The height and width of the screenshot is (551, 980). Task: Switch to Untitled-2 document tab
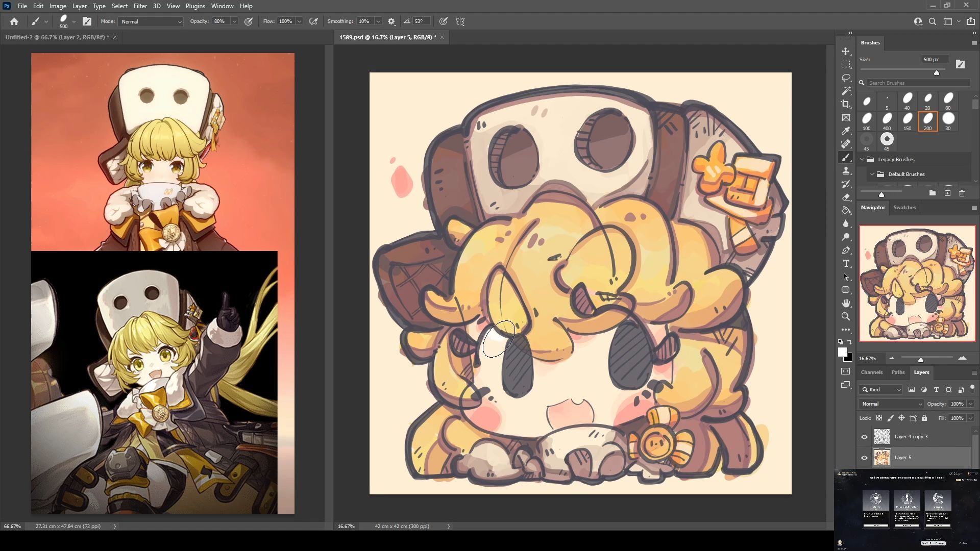coord(57,37)
